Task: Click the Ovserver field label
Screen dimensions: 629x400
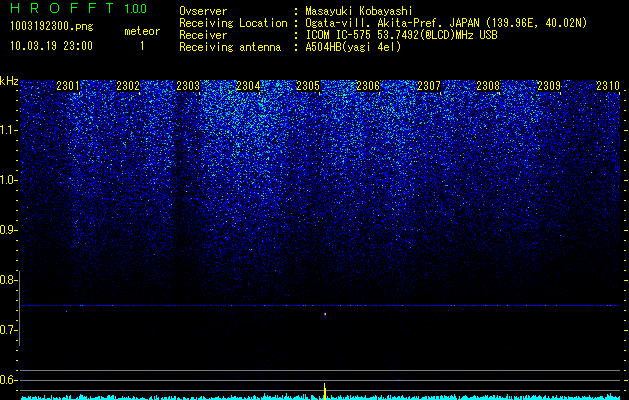Action: (x=203, y=11)
